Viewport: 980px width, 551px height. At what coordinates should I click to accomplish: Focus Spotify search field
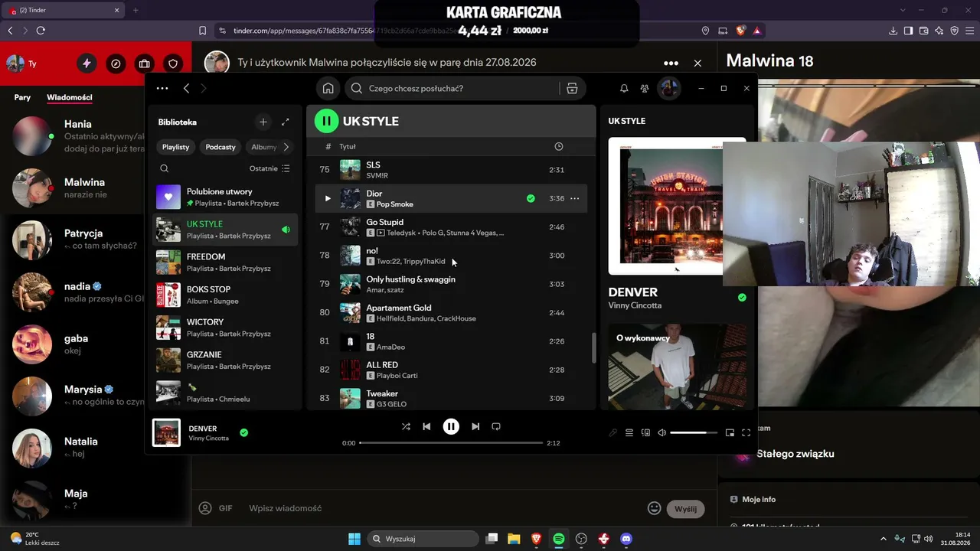pyautogui.click(x=462, y=88)
